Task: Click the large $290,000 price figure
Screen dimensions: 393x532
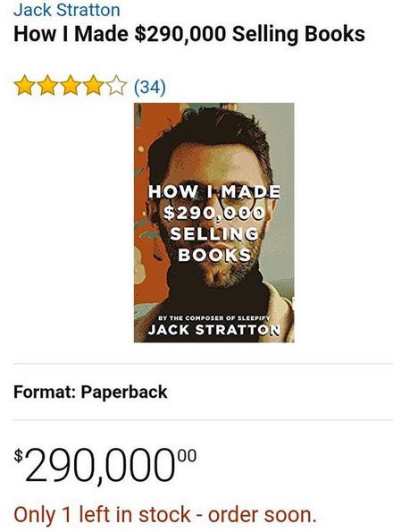Action: [100, 466]
